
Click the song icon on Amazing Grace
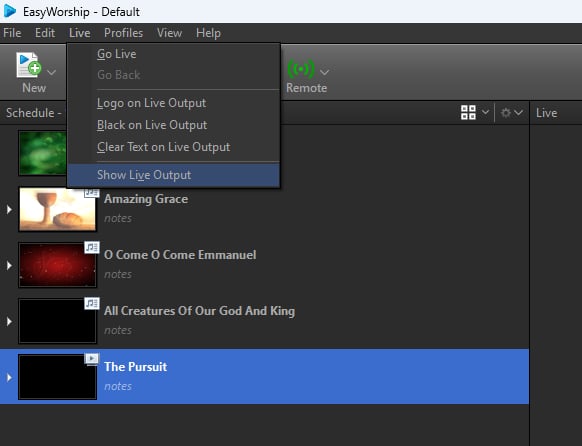[x=92, y=193]
